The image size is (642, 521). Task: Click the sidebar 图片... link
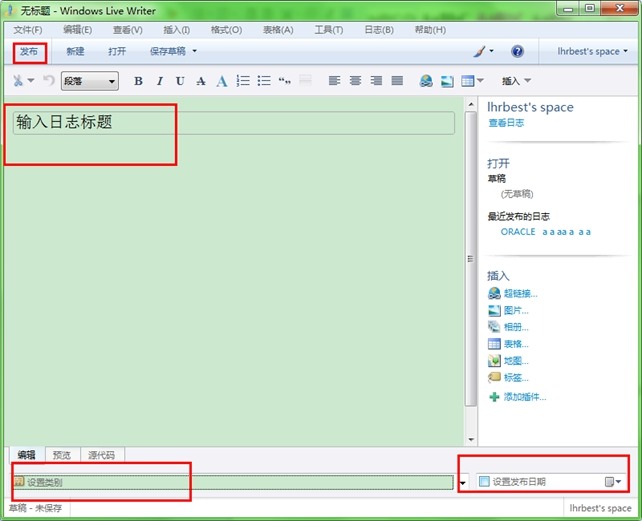[x=516, y=310]
